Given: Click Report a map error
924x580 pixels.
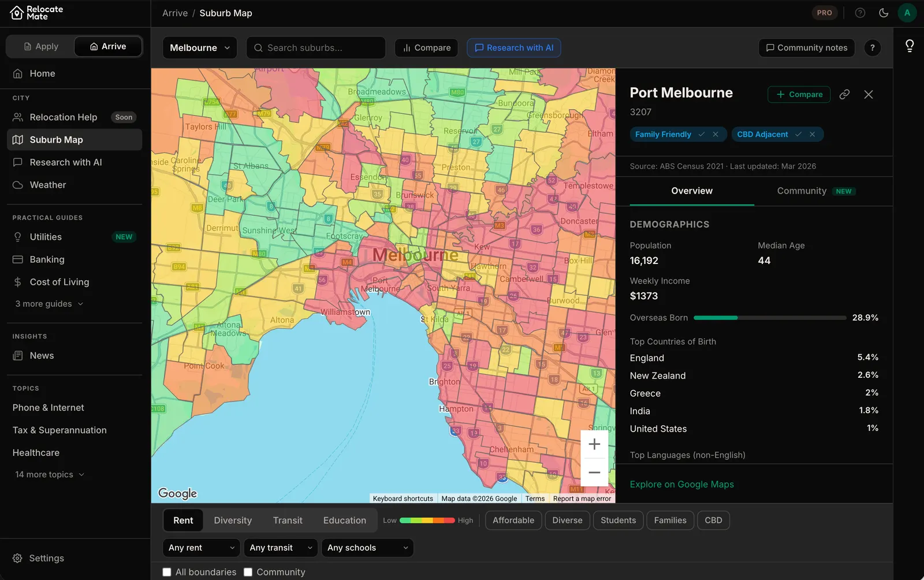Looking at the screenshot, I should tap(582, 499).
